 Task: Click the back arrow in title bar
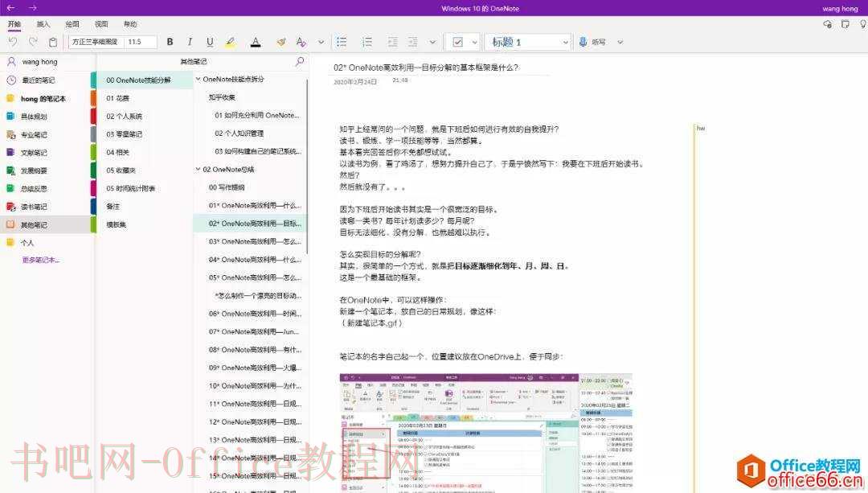pos(10,8)
